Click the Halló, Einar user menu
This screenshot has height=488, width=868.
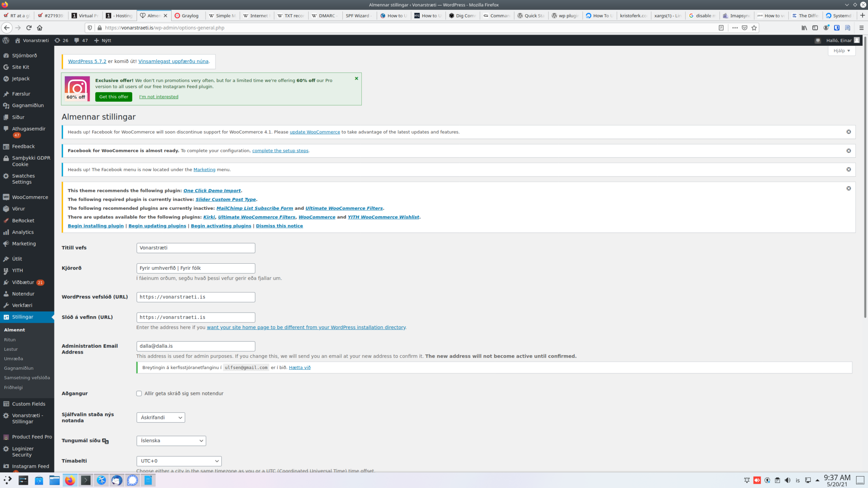tap(843, 40)
